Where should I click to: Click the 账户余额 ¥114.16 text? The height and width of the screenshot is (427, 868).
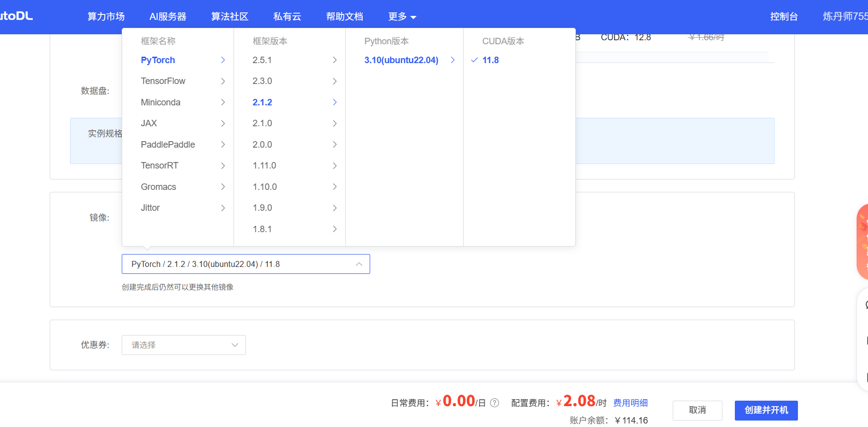tap(609, 421)
